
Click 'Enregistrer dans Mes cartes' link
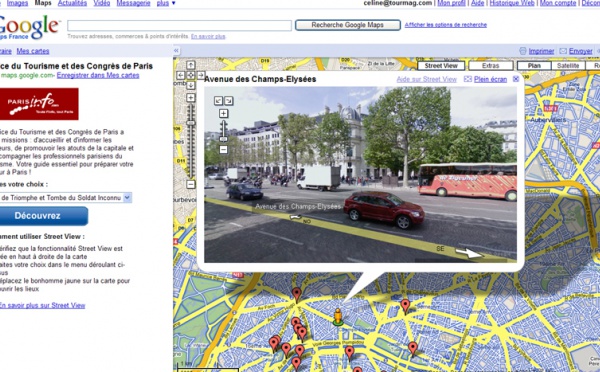98,75
